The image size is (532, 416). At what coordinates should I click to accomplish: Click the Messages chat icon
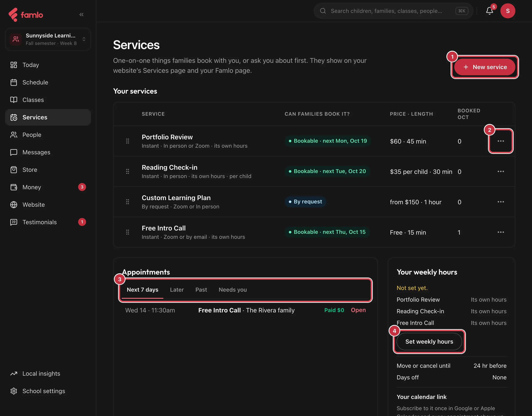(x=14, y=152)
